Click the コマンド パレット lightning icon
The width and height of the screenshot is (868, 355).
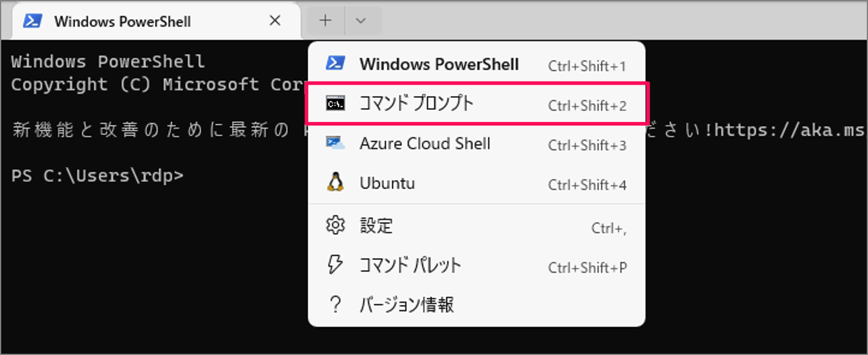click(x=334, y=265)
